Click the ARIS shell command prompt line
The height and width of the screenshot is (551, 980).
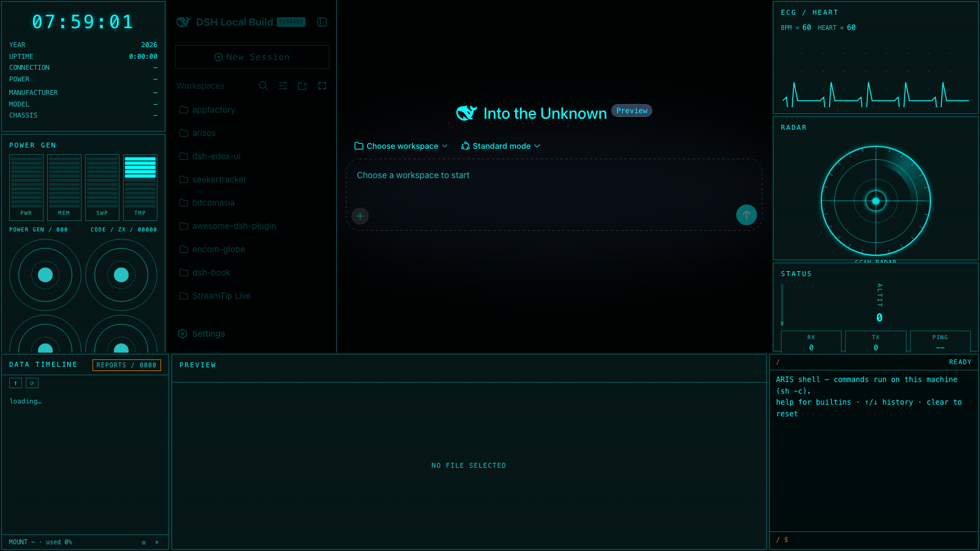(x=874, y=540)
